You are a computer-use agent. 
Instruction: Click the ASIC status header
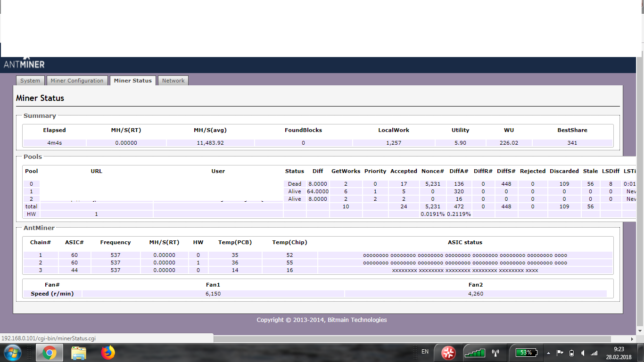[x=465, y=242]
